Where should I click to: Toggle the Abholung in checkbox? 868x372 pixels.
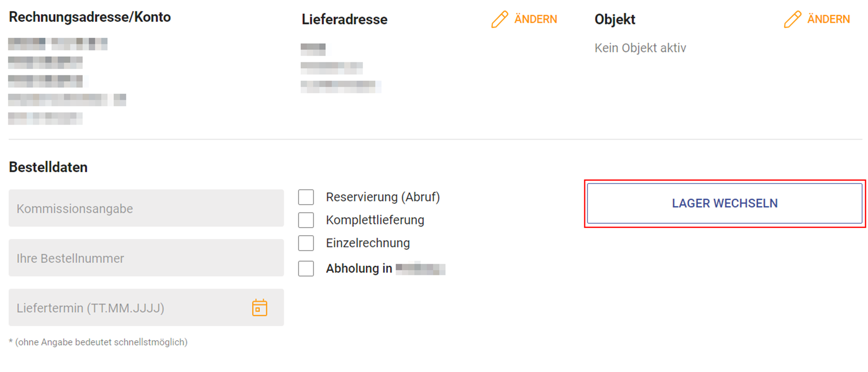pos(306,269)
